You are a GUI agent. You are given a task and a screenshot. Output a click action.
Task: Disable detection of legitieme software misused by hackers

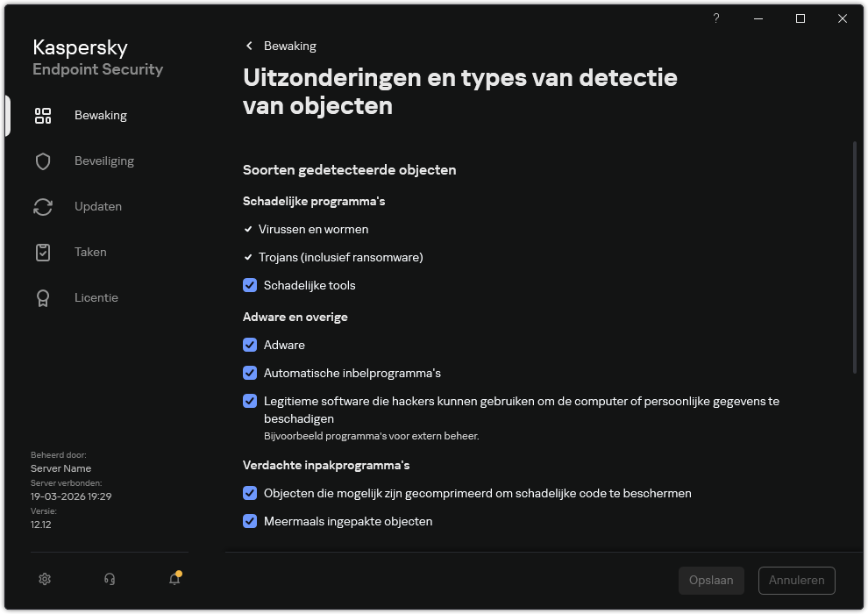(250, 402)
